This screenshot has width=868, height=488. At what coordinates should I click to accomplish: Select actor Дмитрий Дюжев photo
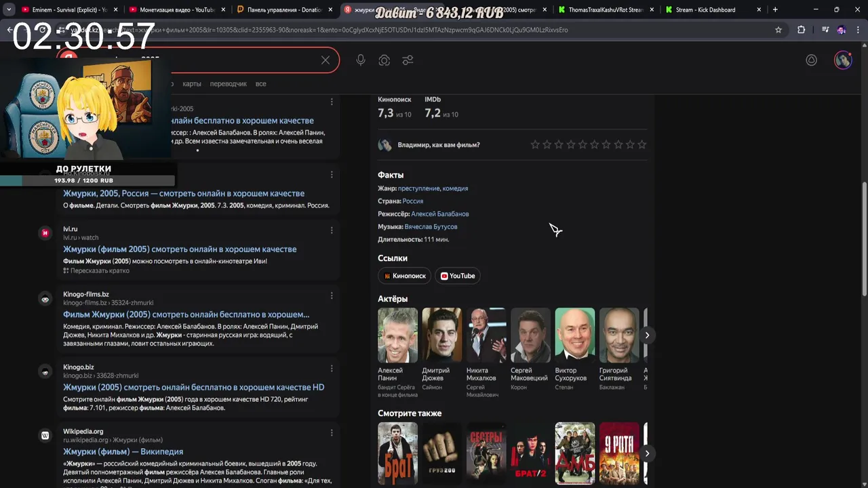pos(442,335)
